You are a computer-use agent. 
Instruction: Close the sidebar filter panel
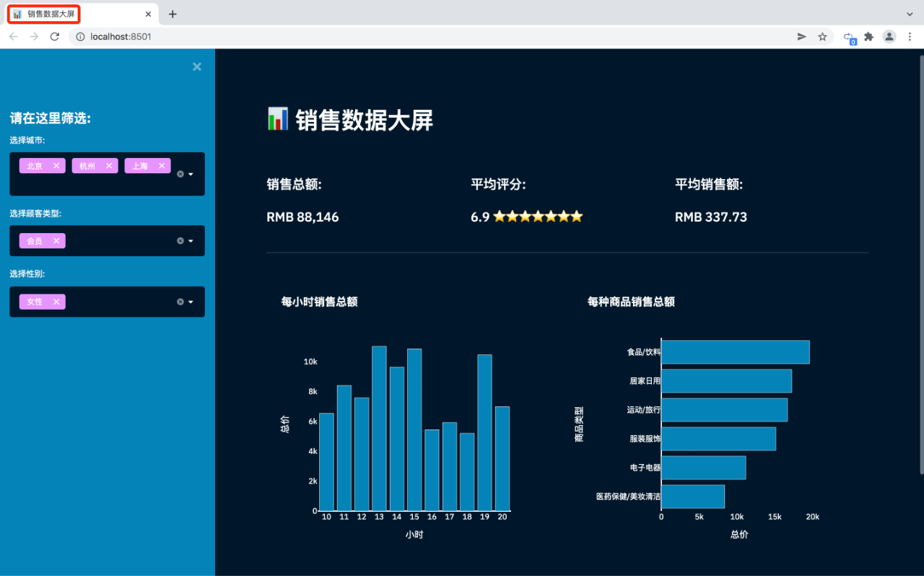click(197, 67)
